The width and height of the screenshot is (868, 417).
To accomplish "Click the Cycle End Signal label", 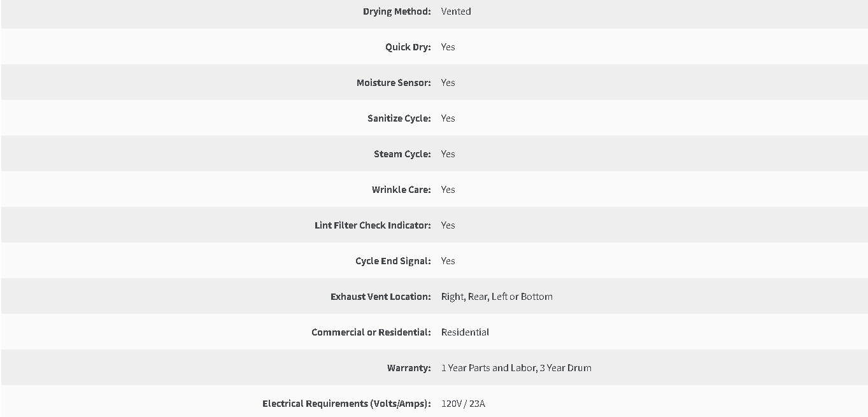I will [x=393, y=261].
